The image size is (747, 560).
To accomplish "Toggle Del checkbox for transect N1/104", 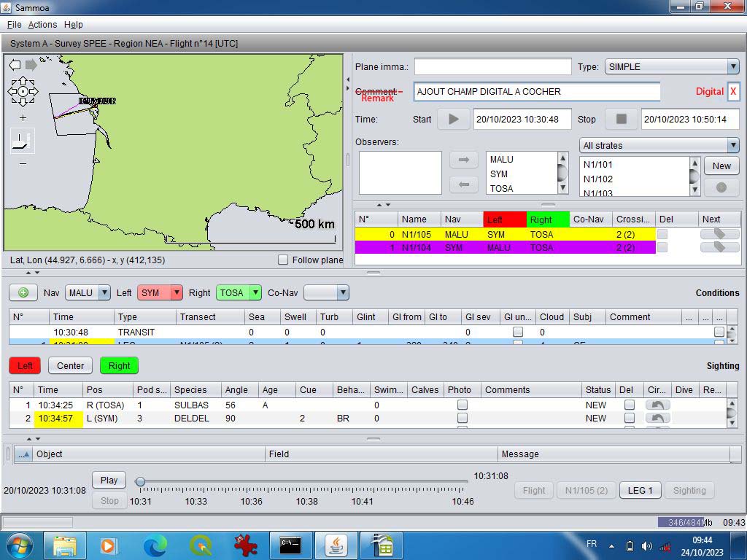I will point(662,247).
